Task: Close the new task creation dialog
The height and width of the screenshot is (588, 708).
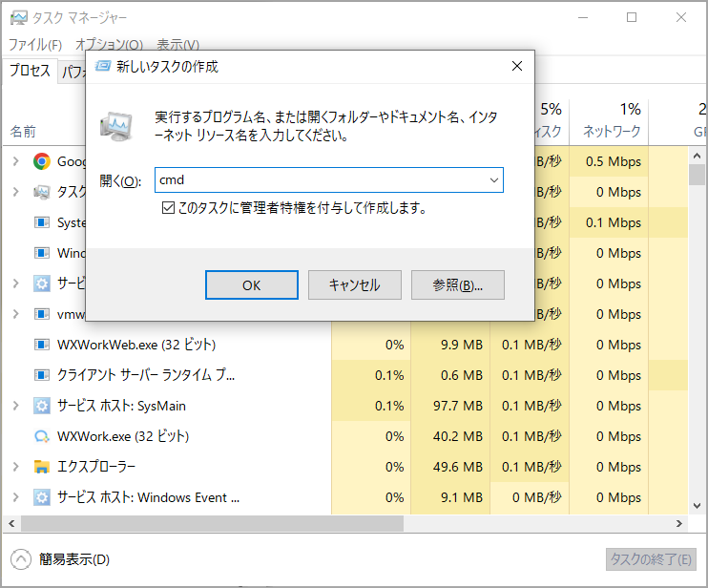Action: (517, 67)
